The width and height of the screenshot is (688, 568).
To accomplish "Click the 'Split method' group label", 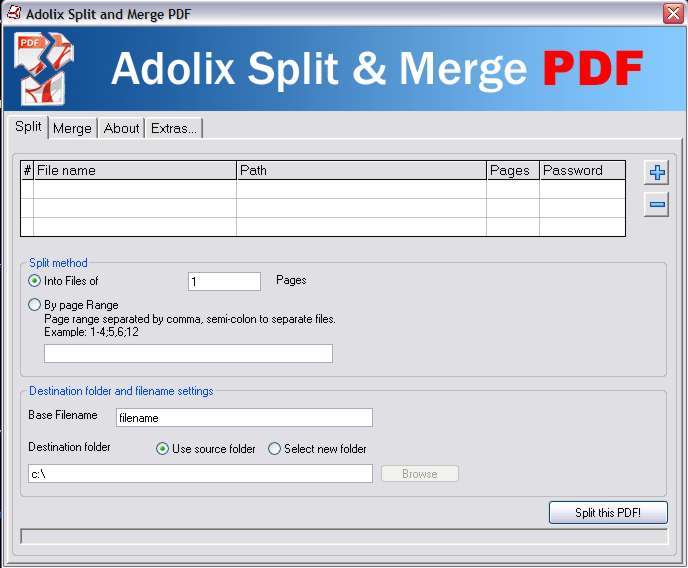I will point(58,263).
